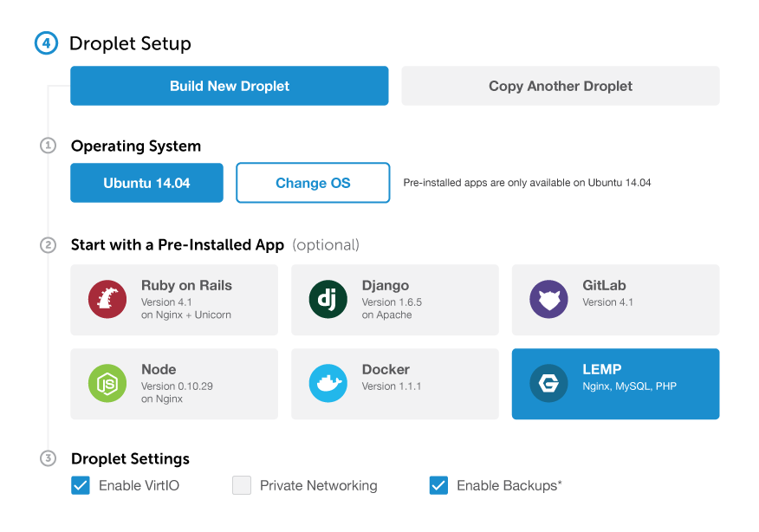The width and height of the screenshot is (759, 532).
Task: Click on Apache text under Django
Action: (386, 315)
